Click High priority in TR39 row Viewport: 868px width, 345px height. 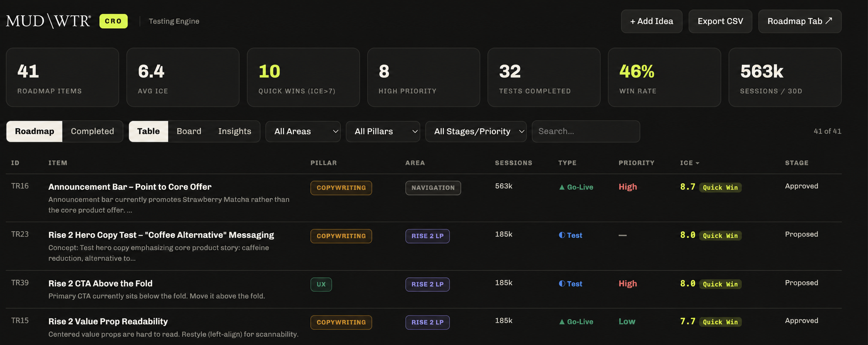click(628, 284)
